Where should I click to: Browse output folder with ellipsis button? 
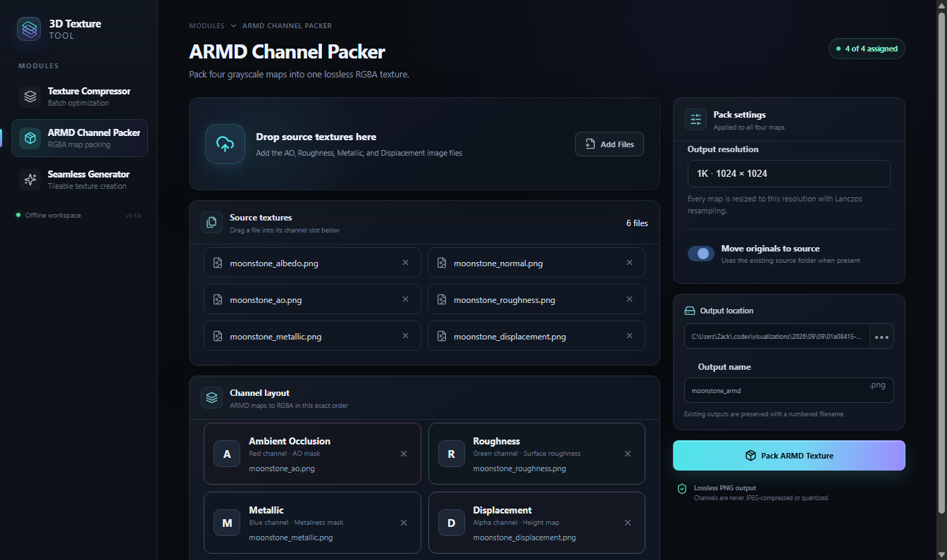881,337
